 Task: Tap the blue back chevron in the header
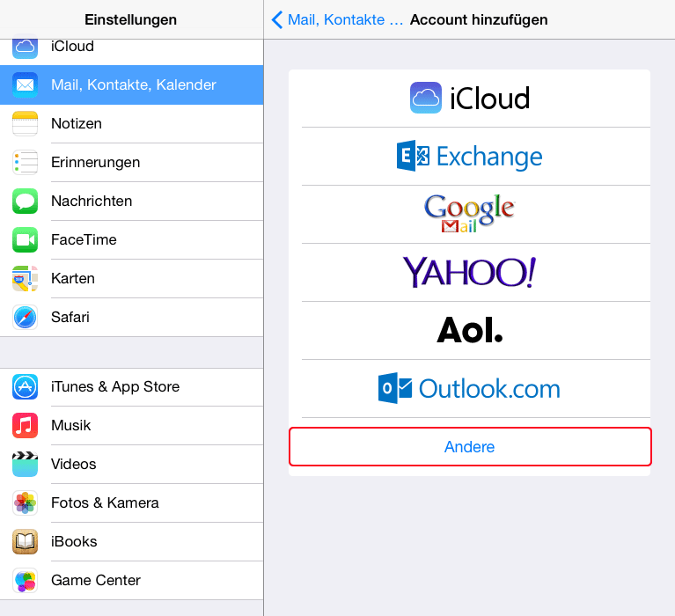click(277, 20)
